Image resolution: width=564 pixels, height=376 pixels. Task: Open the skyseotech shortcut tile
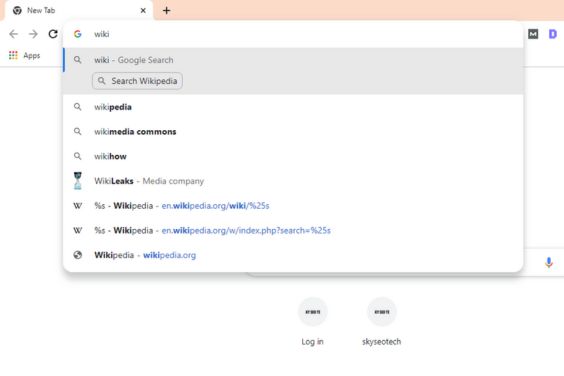[382, 321]
